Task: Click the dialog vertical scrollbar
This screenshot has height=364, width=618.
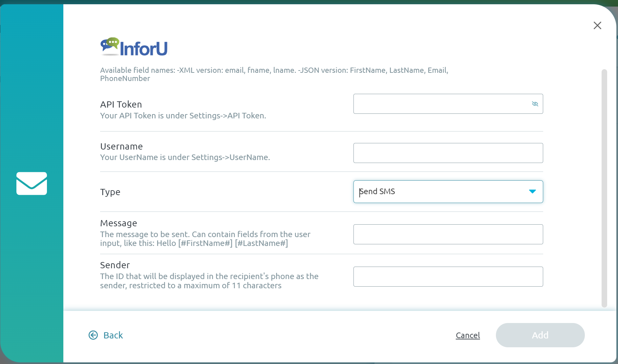Action: (x=604, y=188)
